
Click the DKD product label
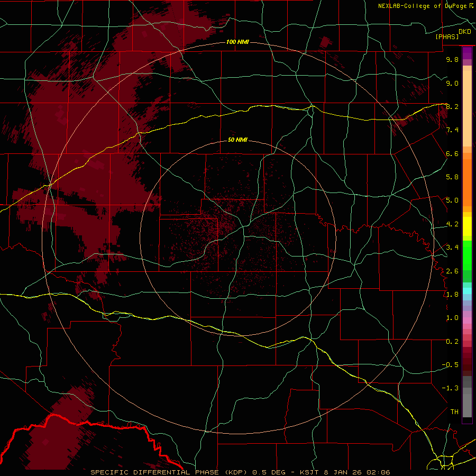[465, 32]
